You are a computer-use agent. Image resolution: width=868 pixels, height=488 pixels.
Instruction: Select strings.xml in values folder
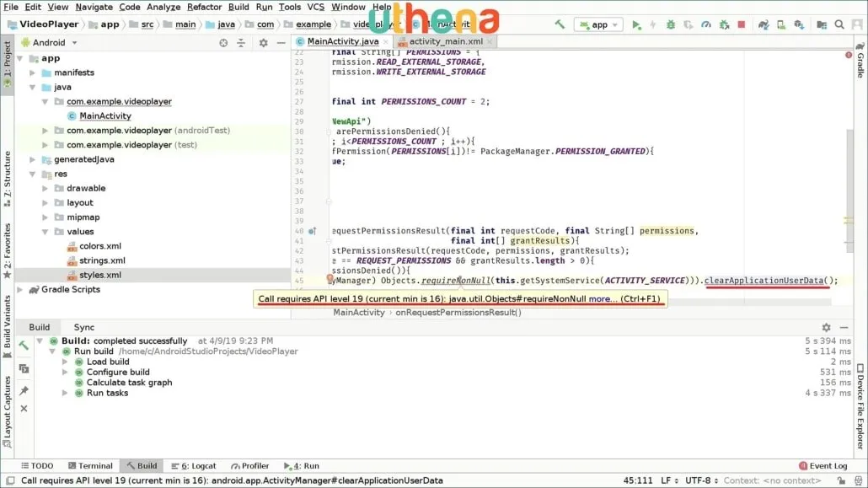click(x=102, y=260)
